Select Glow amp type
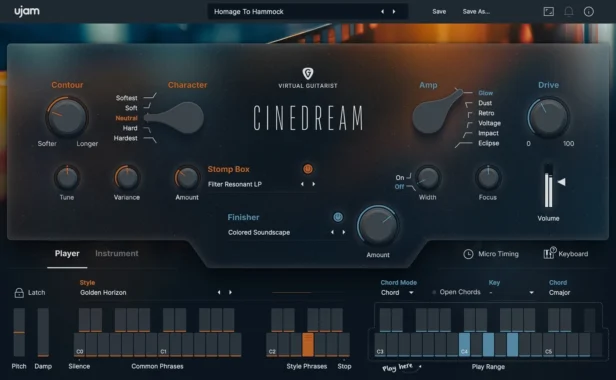 [x=486, y=93]
